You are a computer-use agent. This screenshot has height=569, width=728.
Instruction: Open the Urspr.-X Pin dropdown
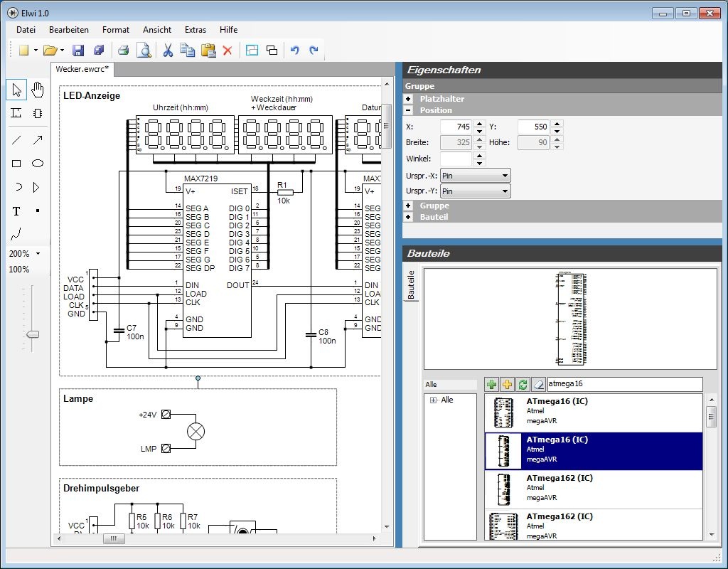(475, 176)
